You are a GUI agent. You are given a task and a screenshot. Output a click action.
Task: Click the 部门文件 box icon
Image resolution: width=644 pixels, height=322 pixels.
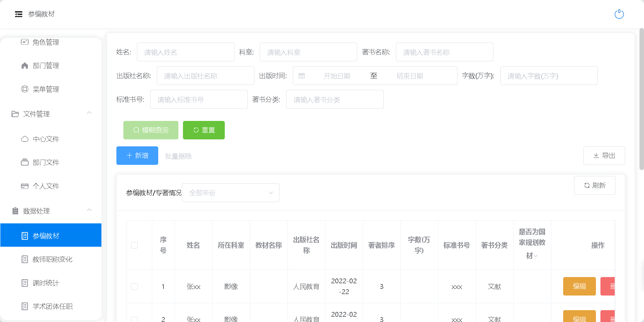(25, 162)
